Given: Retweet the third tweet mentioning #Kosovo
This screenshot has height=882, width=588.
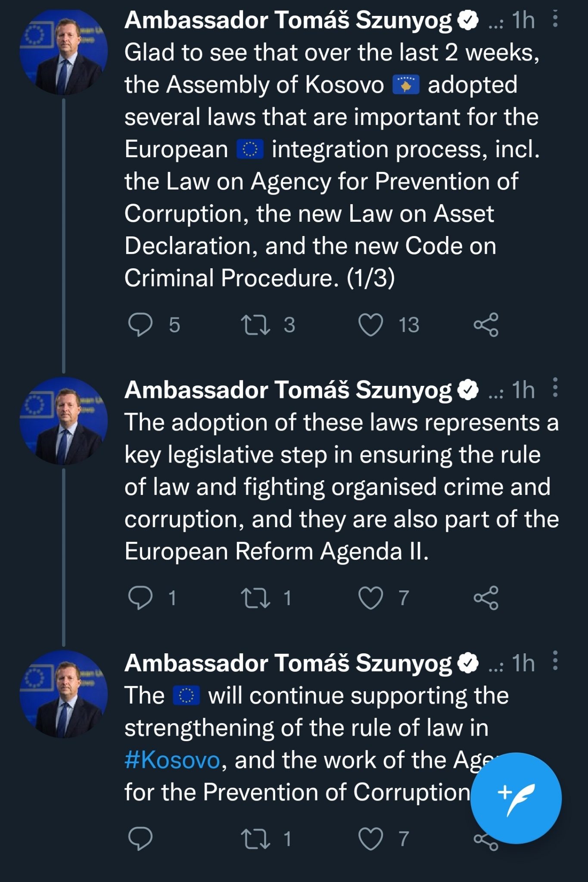Looking at the screenshot, I should point(255,839).
